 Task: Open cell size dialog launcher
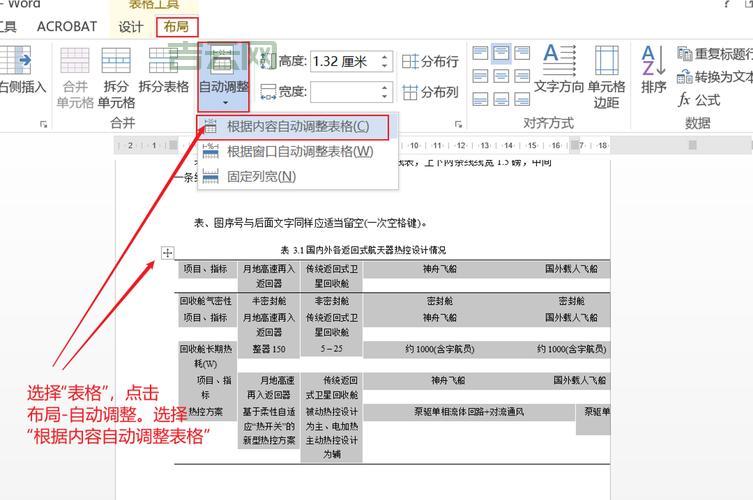(x=458, y=124)
